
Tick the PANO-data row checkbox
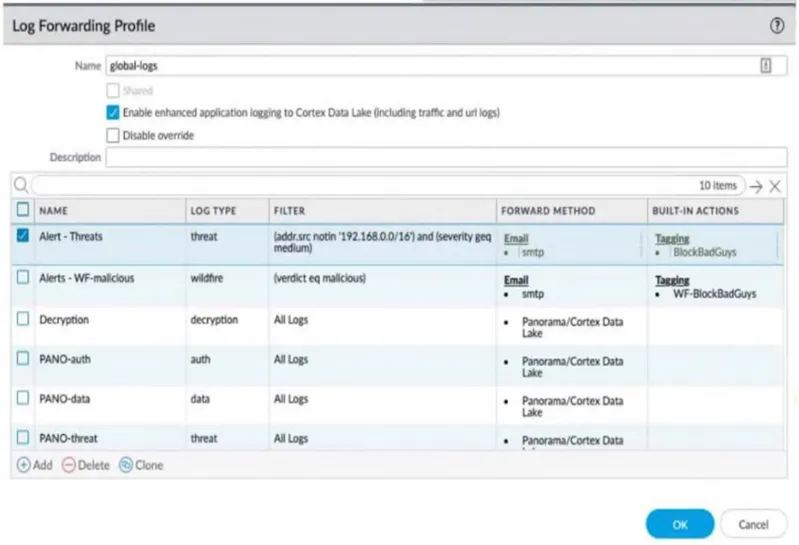click(22, 398)
